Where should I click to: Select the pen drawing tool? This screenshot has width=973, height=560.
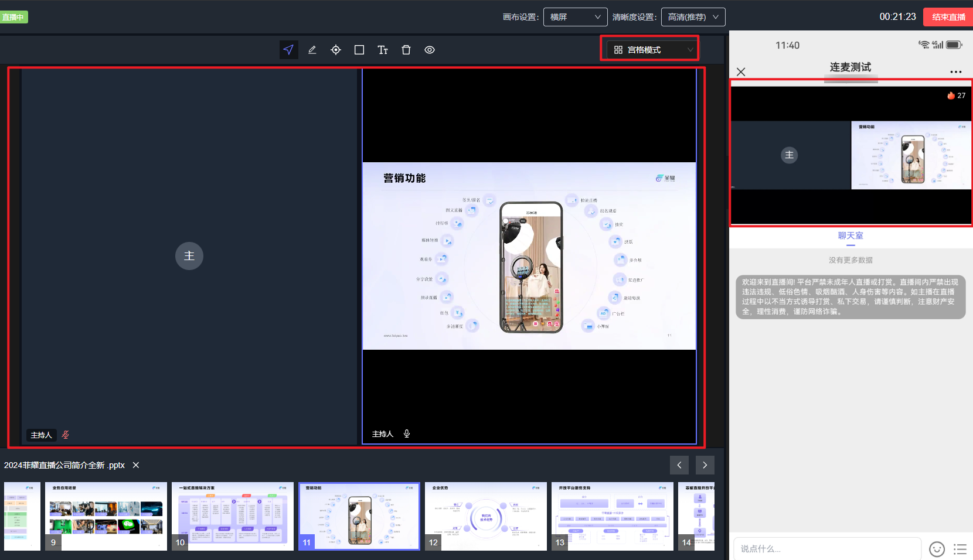(312, 50)
